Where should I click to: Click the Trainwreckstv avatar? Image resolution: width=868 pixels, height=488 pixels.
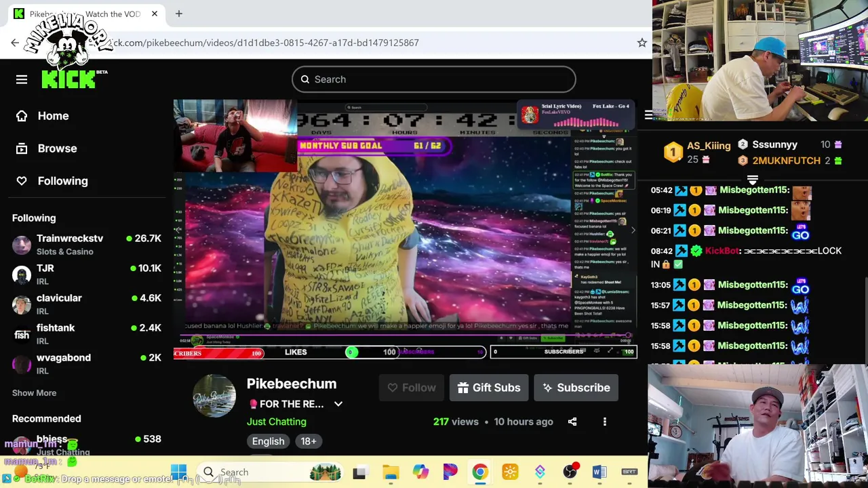pos(22,245)
